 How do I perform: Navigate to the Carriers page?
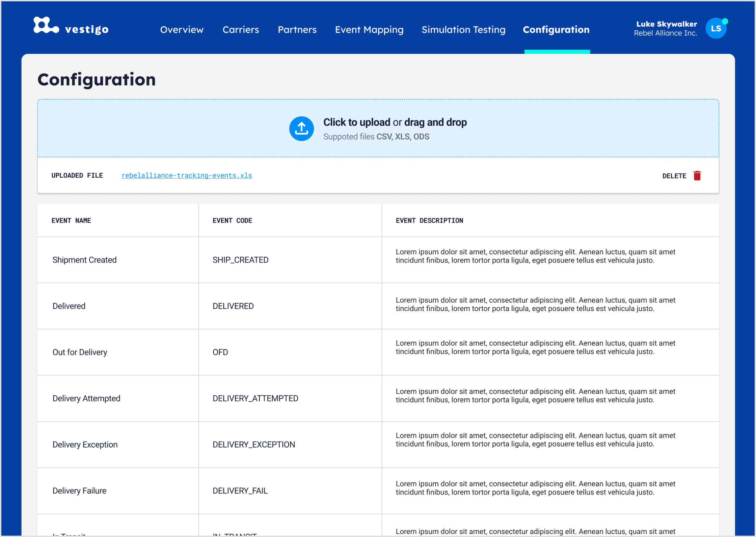click(241, 30)
